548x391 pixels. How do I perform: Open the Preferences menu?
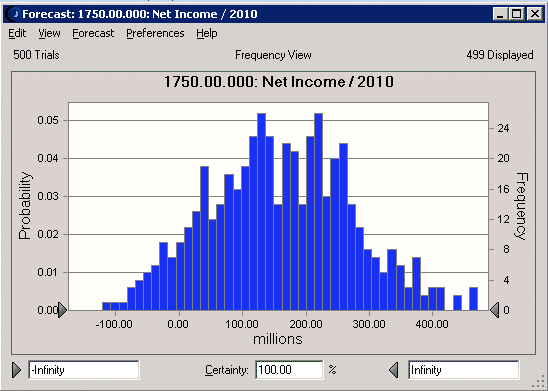[x=155, y=34]
